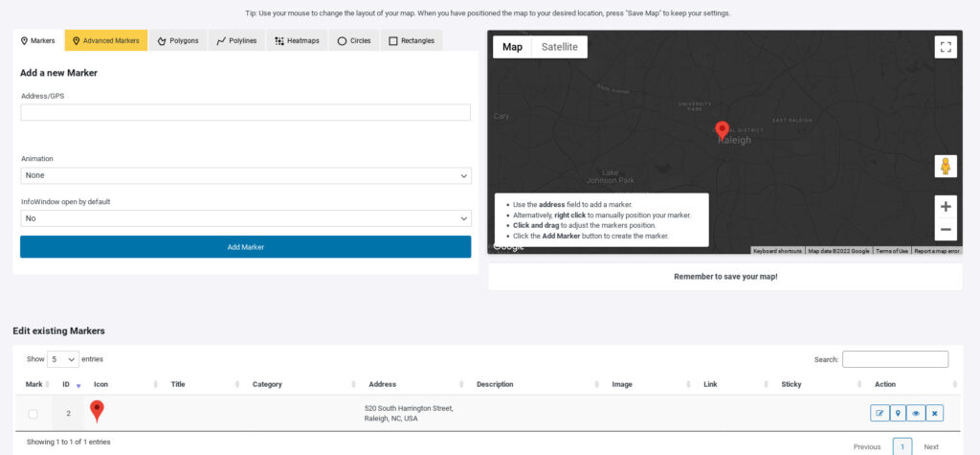The height and width of the screenshot is (455, 980).
Task: Open the Heatmaps tab
Action: 298,41
